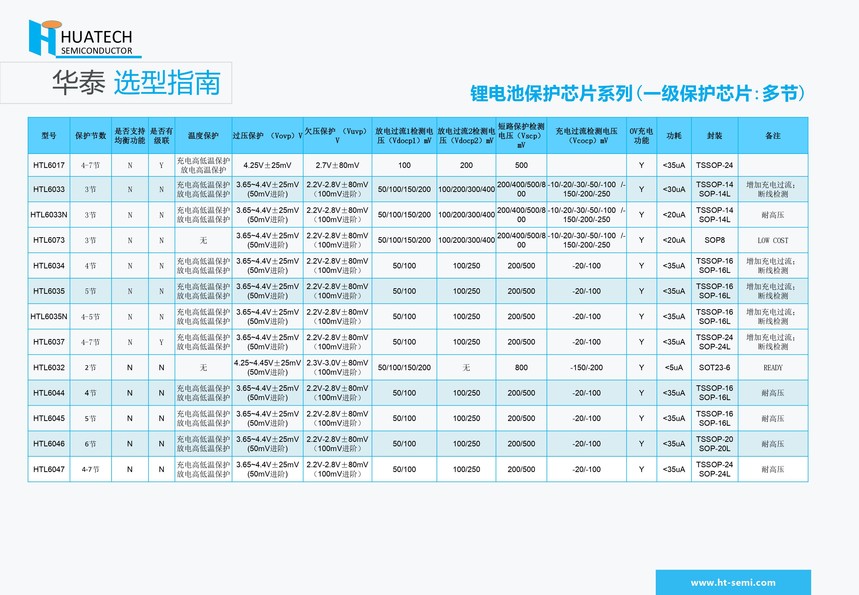The height and width of the screenshot is (595, 859).
Task: Select the HTL6034 model cell
Action: pos(49,266)
